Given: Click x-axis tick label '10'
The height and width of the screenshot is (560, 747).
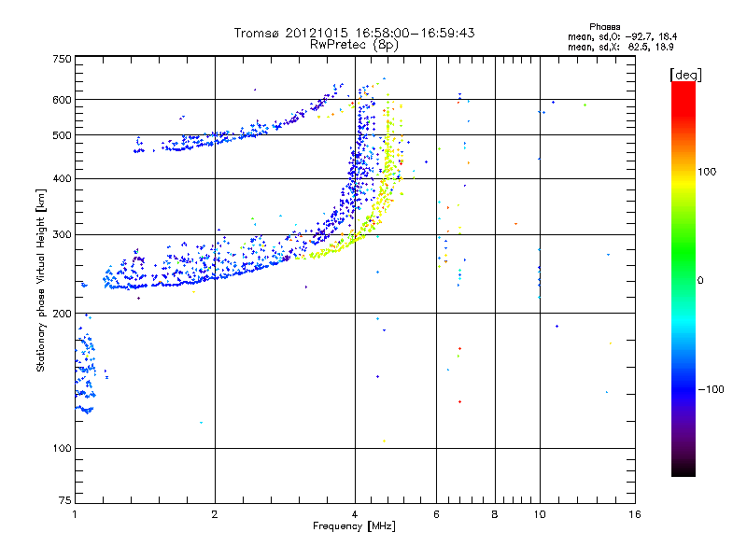Looking at the screenshot, I should click(x=540, y=514).
